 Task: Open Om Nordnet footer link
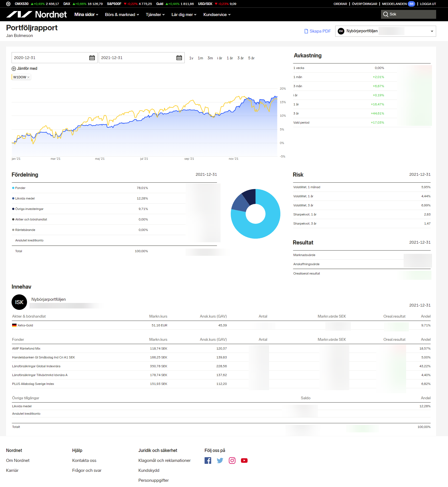[18, 461]
